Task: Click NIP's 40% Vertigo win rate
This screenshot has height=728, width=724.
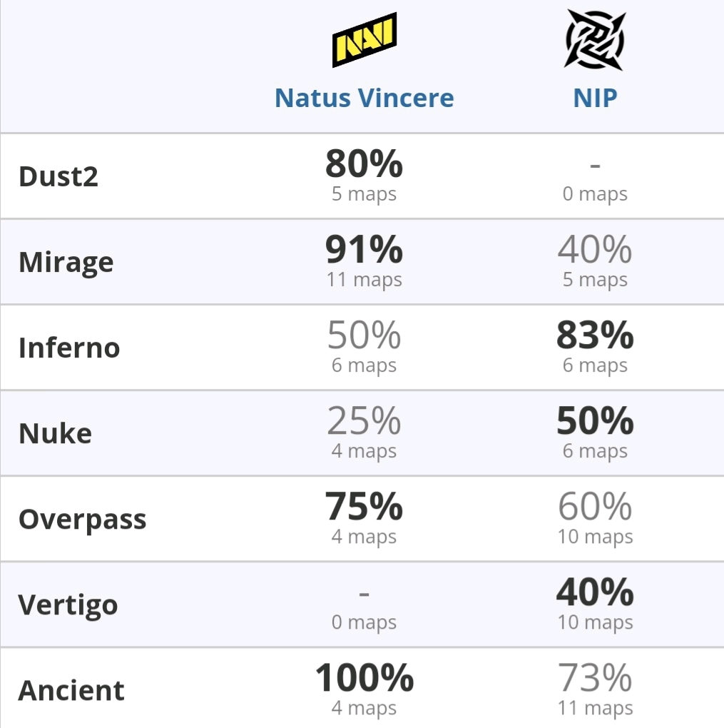Action: [x=595, y=592]
